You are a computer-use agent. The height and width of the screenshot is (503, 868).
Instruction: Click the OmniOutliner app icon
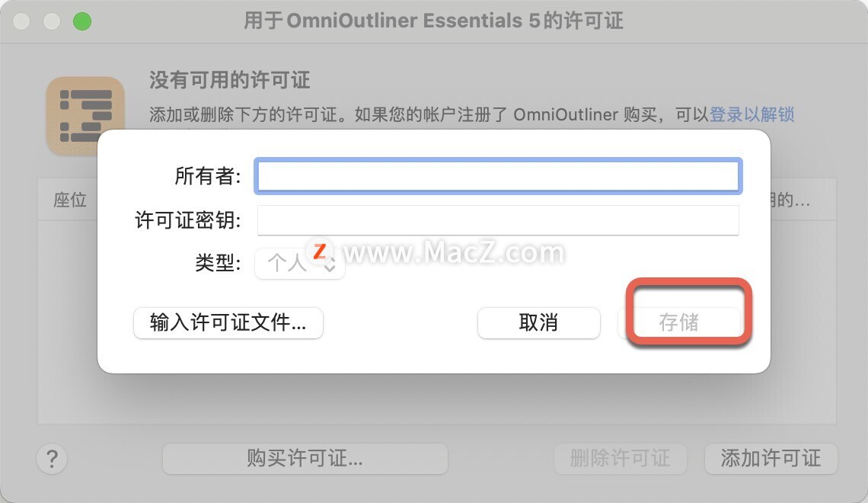[85, 116]
